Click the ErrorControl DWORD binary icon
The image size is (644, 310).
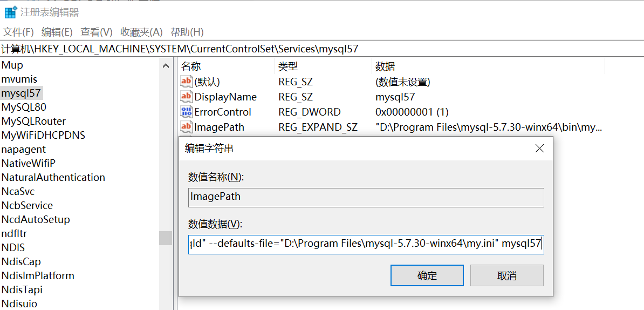[187, 112]
